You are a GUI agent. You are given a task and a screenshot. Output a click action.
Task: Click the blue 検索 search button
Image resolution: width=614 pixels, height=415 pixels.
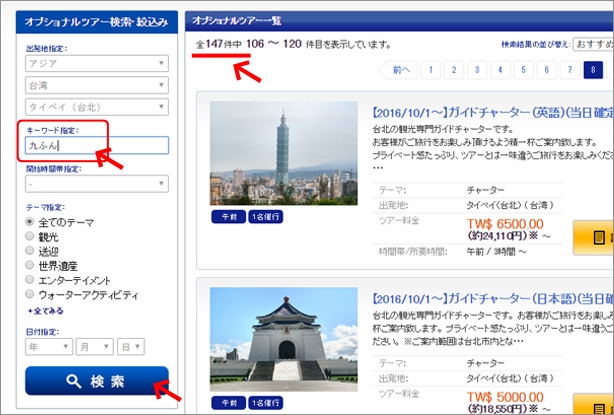tap(96, 382)
